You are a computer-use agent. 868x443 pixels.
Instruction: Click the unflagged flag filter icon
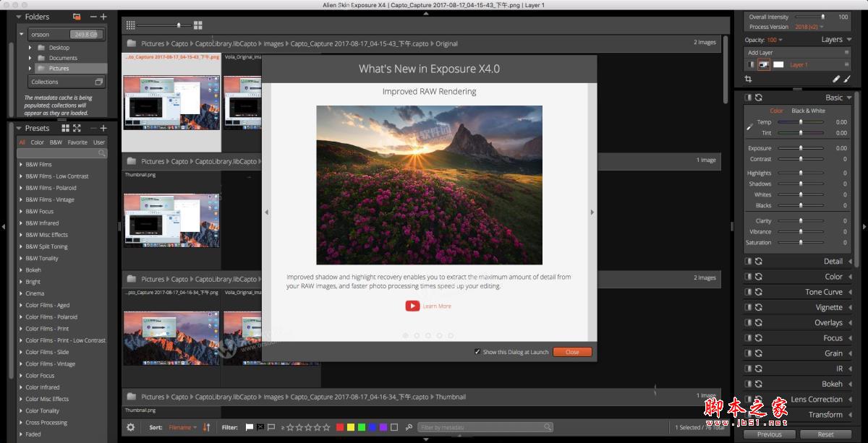pyautogui.click(x=271, y=427)
